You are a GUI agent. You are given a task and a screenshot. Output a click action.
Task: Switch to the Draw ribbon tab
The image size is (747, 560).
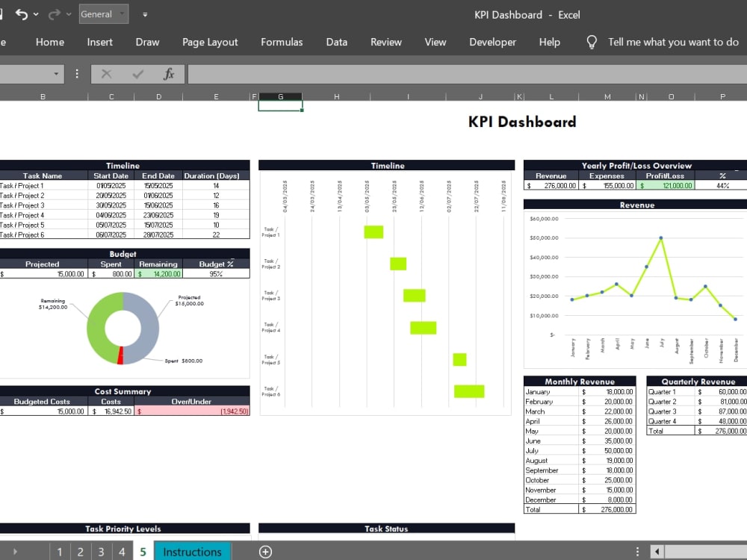click(x=147, y=42)
